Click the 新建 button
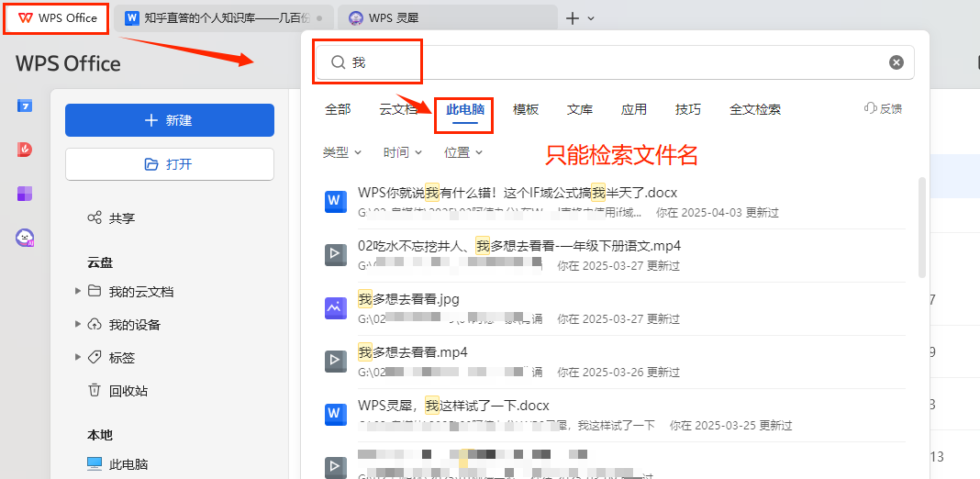 click(170, 120)
